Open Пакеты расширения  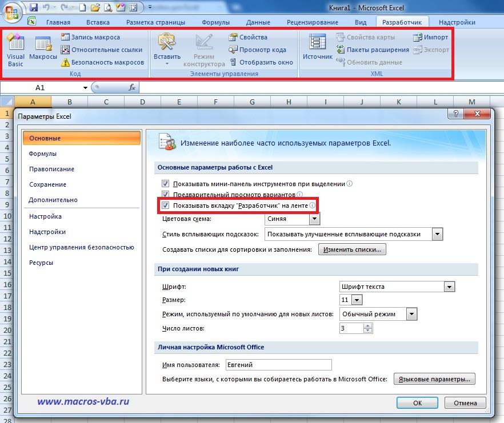click(x=373, y=50)
